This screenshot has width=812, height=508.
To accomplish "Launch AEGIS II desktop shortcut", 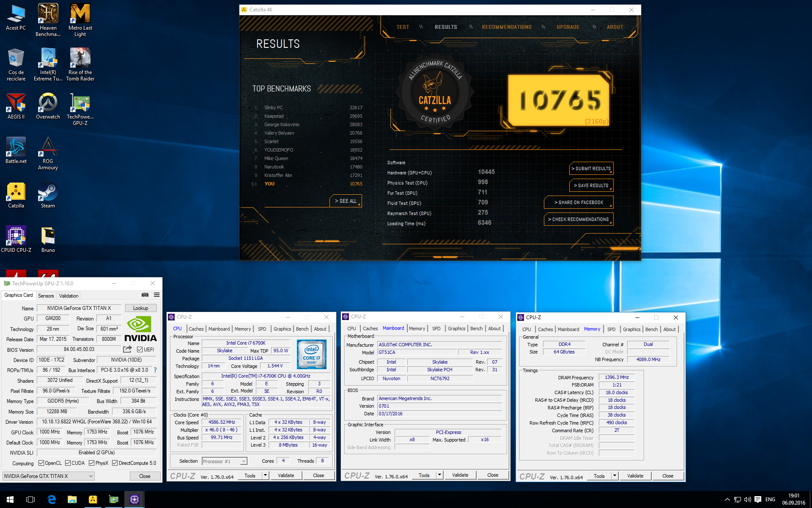I will [x=16, y=106].
